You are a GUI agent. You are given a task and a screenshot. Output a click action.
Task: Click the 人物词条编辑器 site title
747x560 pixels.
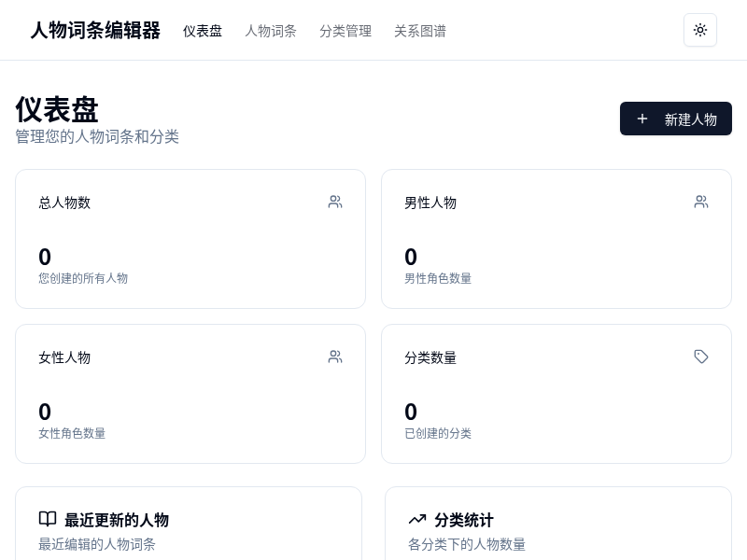[95, 30]
